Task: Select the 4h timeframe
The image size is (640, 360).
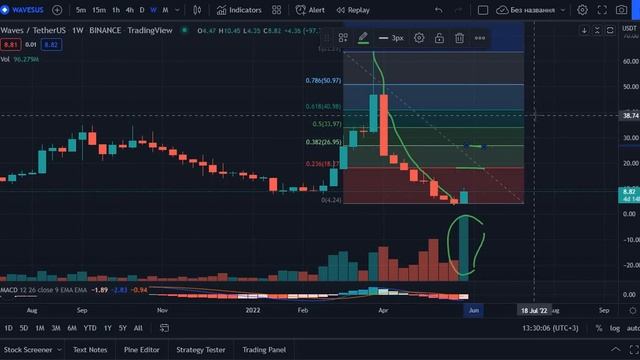Action: point(129,10)
